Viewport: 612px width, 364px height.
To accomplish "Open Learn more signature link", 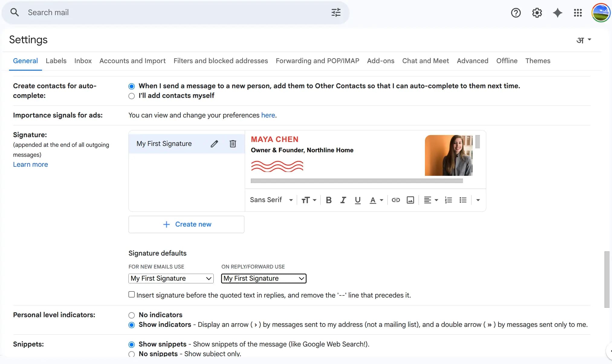I will click(x=30, y=165).
